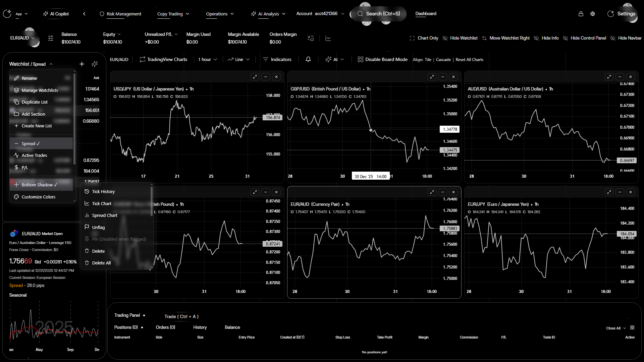Click the Reset All Charts link
The image size is (644, 362).
tap(469, 60)
